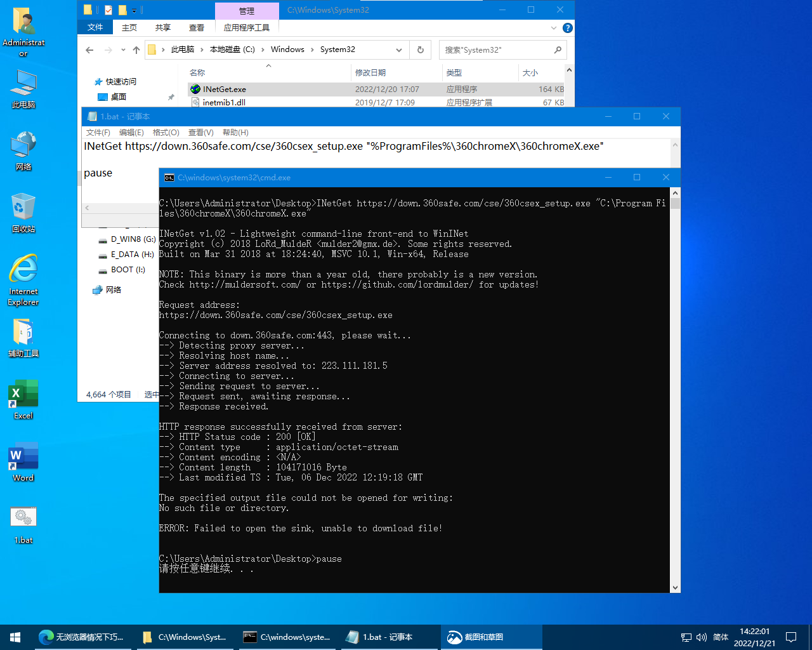
Task: Switch to 截图和草图 taskbar item
Action: pos(491,637)
